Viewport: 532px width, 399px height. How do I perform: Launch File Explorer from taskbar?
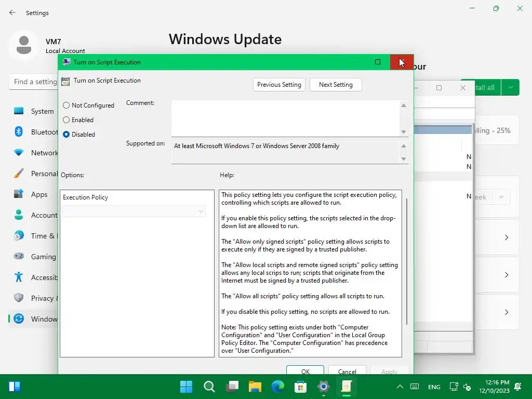click(x=255, y=387)
